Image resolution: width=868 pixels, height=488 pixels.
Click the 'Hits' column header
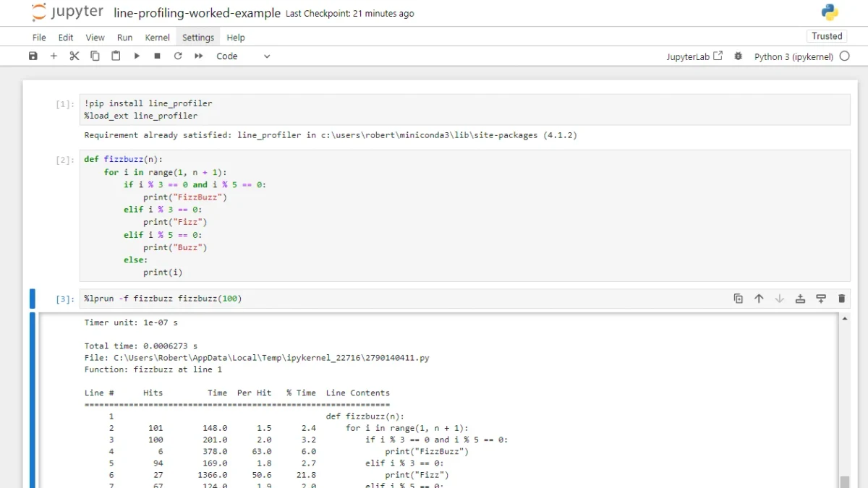[x=153, y=393]
